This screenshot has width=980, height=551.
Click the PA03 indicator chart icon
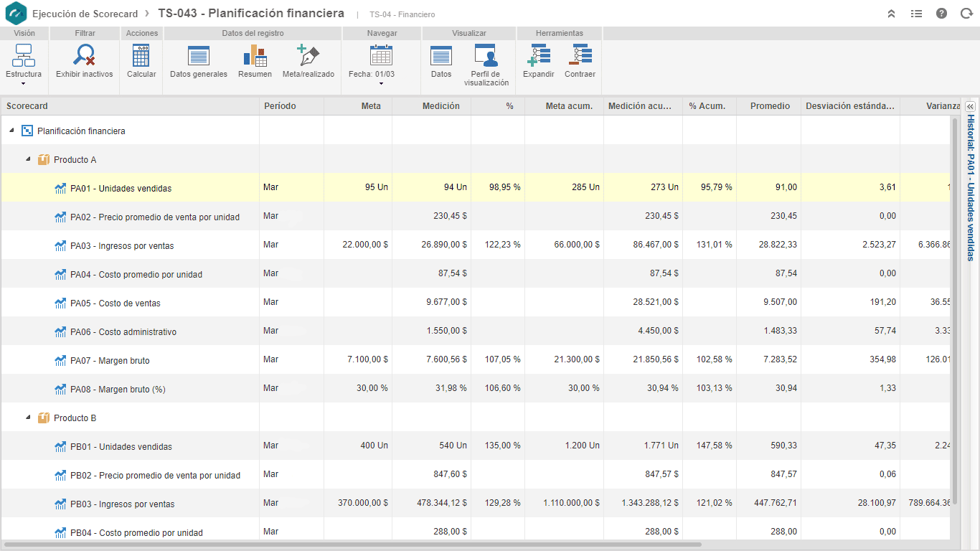click(61, 245)
